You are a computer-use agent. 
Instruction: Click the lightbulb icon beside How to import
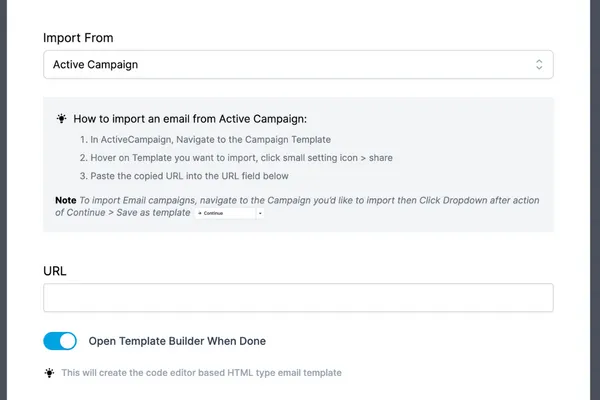click(61, 119)
